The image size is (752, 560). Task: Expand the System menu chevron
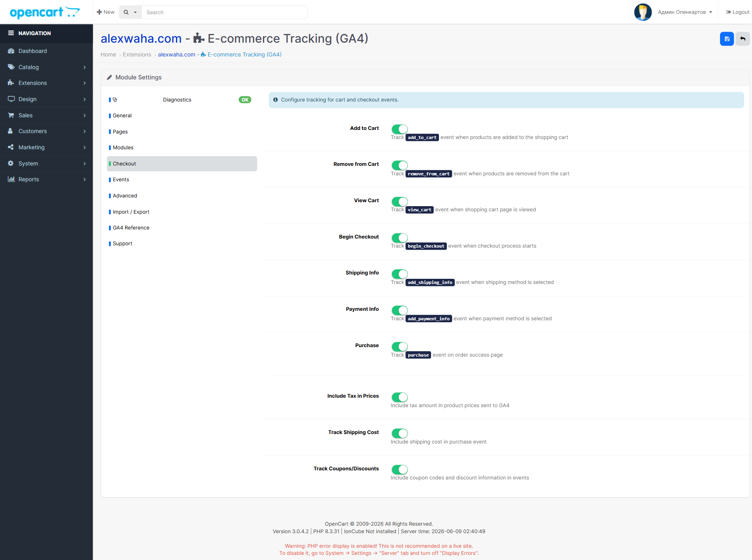(84, 163)
